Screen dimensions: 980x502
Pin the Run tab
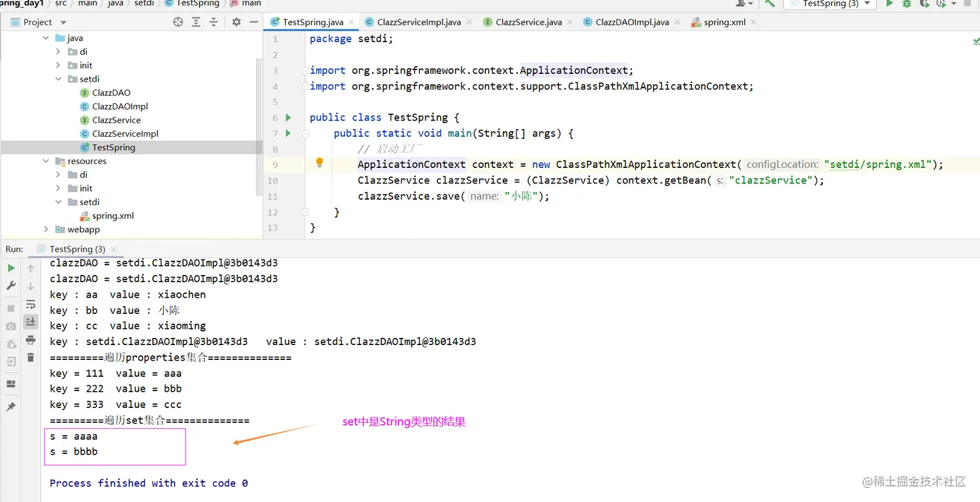11,407
